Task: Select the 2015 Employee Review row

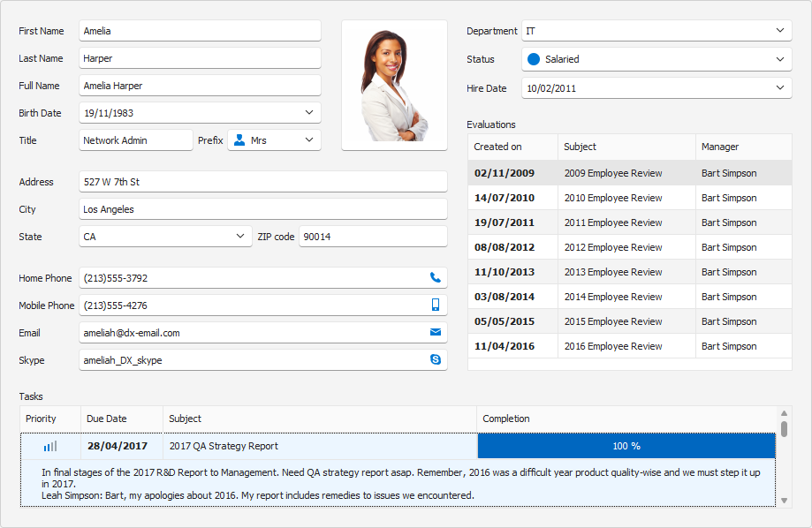Action: [x=630, y=321]
